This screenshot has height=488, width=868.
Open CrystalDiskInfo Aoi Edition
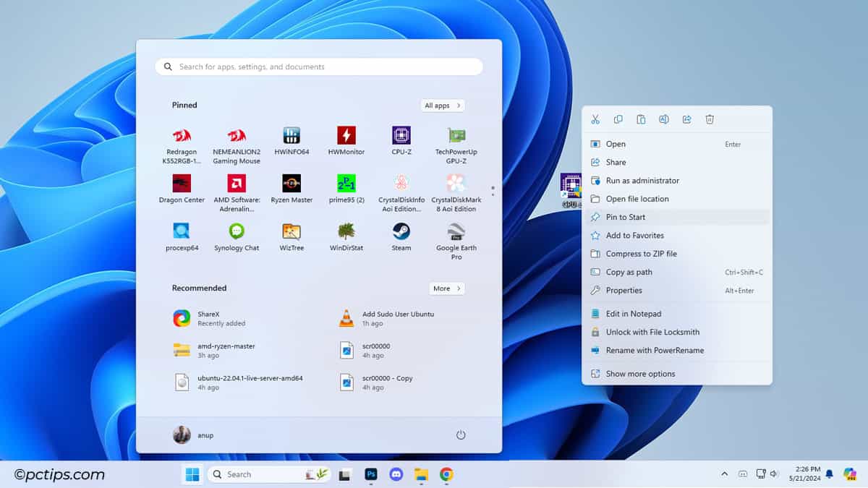(x=401, y=192)
